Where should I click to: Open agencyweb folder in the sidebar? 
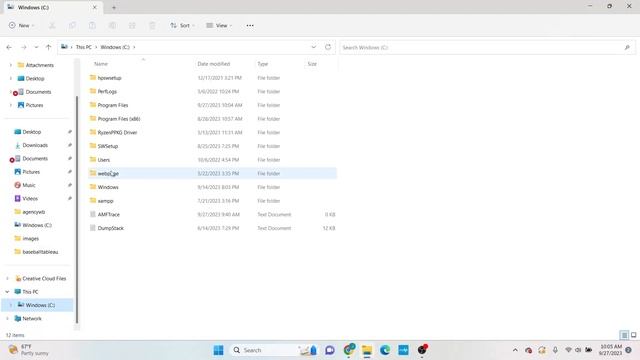point(33,212)
